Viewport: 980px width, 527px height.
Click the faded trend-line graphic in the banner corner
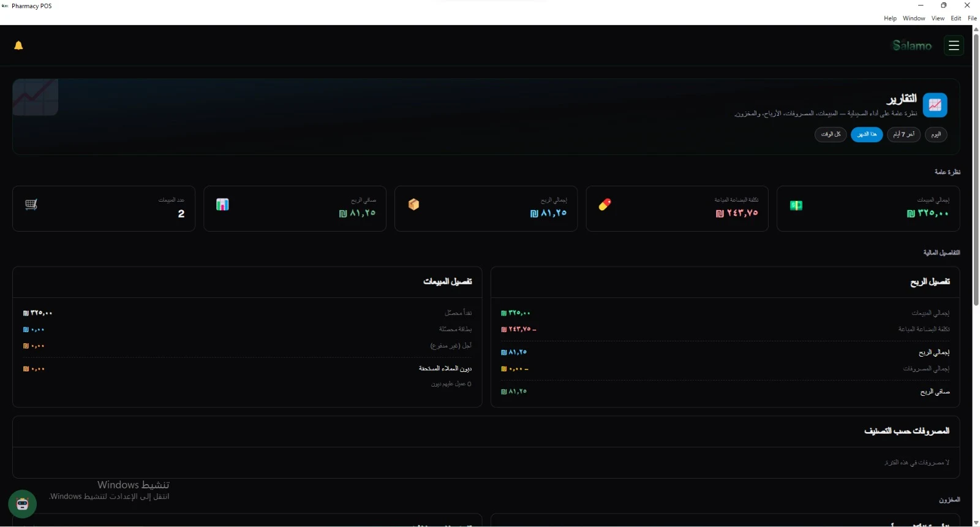(x=36, y=97)
